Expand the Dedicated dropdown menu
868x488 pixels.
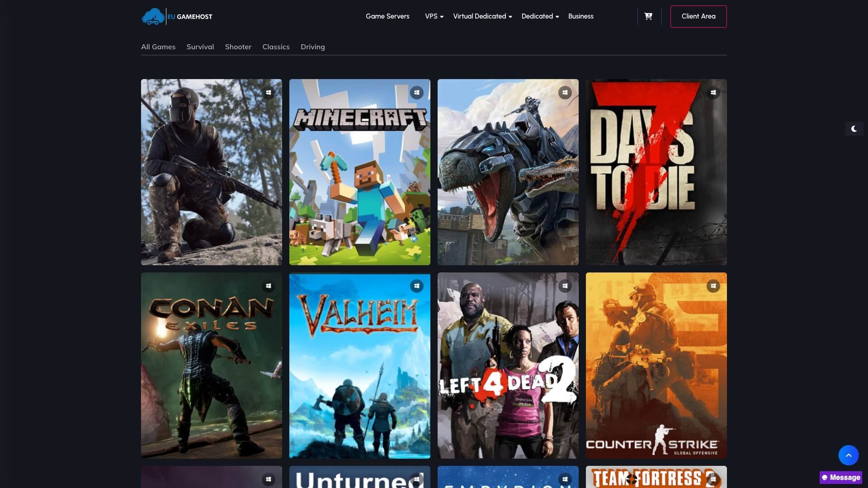pos(540,16)
